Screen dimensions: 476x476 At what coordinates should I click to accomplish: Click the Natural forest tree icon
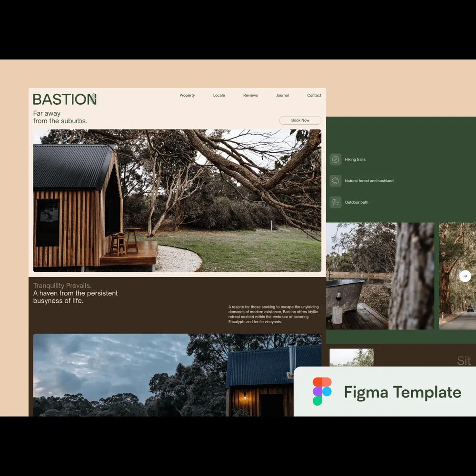(336, 181)
